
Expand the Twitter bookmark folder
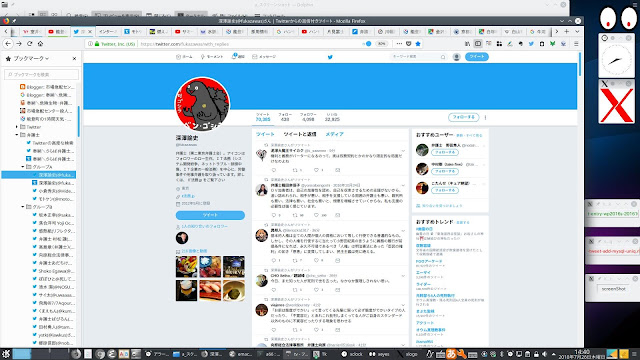[17, 127]
